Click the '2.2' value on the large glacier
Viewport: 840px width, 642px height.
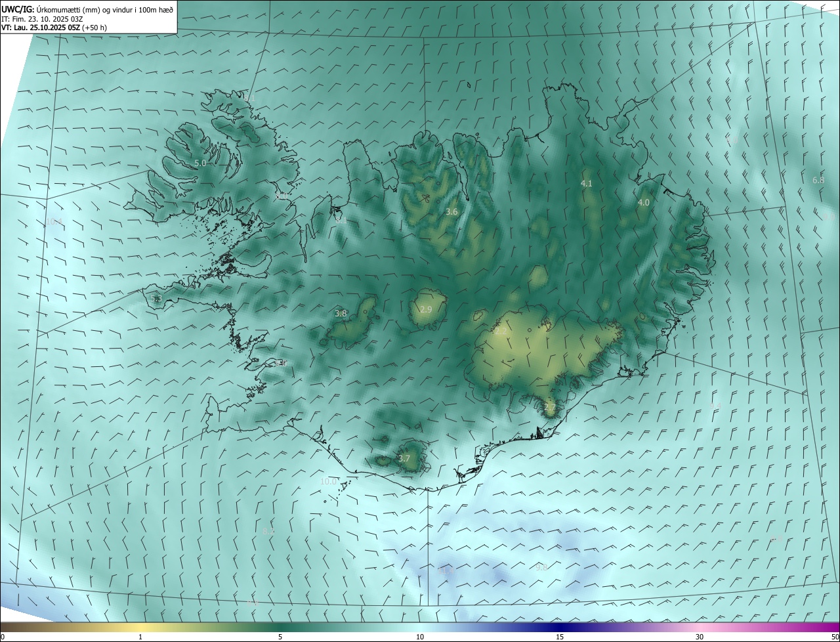pos(501,332)
